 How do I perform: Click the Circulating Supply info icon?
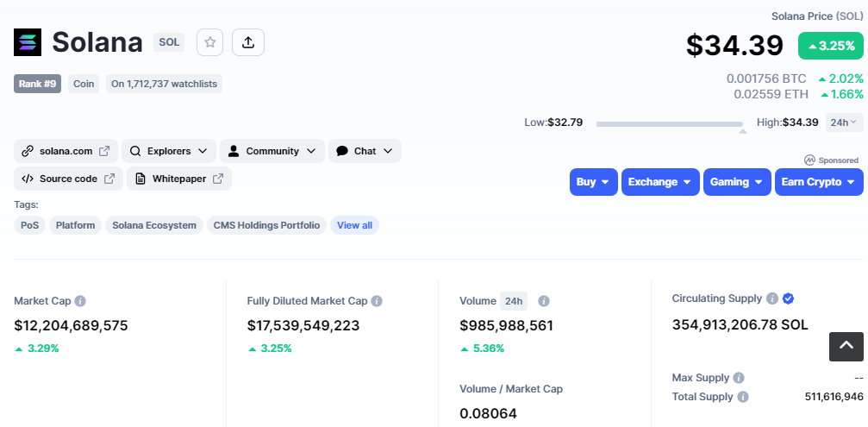772,298
